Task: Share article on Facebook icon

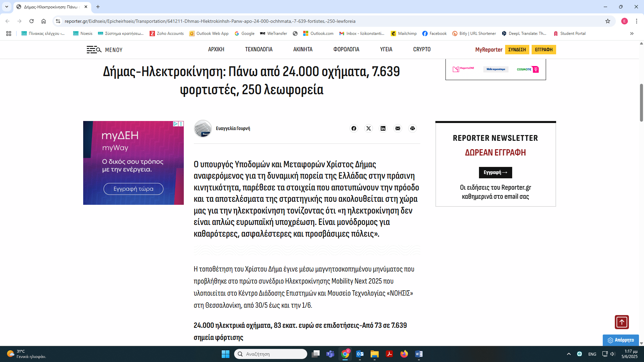Action: pos(354,128)
